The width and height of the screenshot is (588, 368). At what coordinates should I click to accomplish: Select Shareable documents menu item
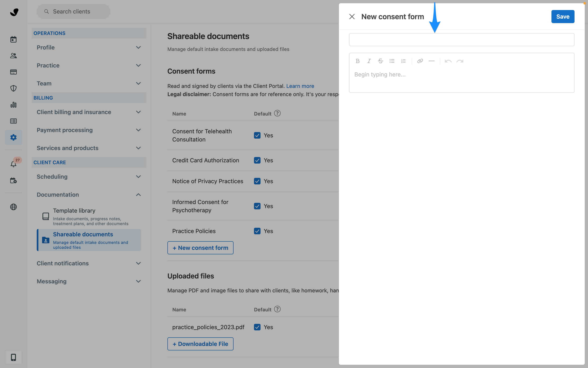point(89,240)
